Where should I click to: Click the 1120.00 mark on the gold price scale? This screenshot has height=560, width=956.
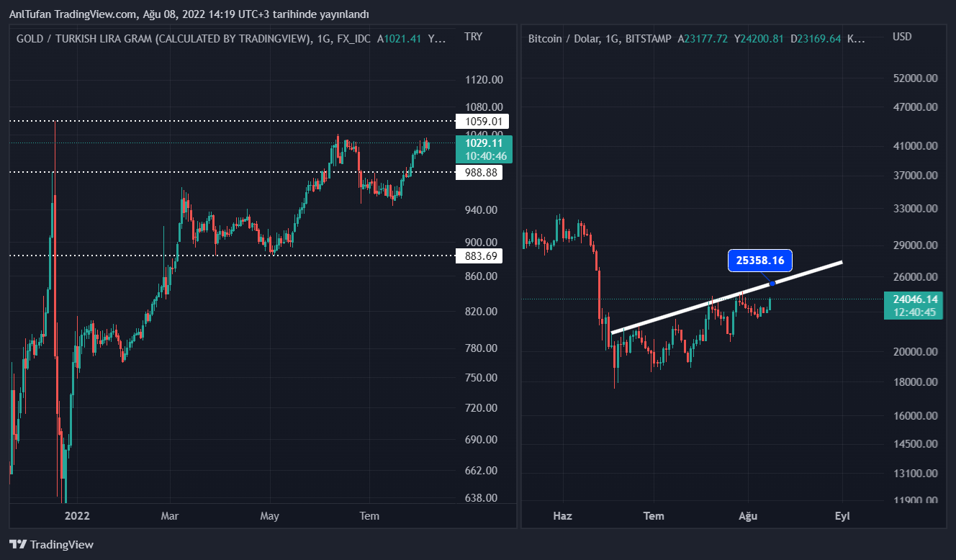coord(483,79)
